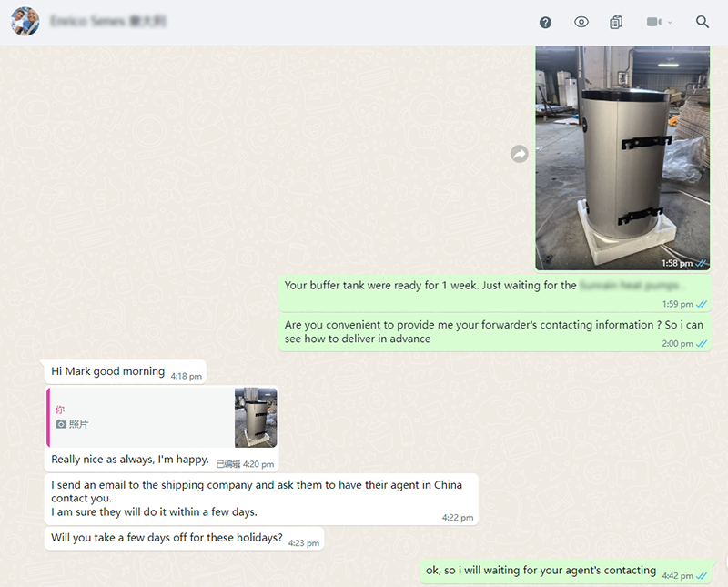Screen dimensions: 728x587
Task: Open the quoted photo thumbnail in reply
Action: point(256,418)
